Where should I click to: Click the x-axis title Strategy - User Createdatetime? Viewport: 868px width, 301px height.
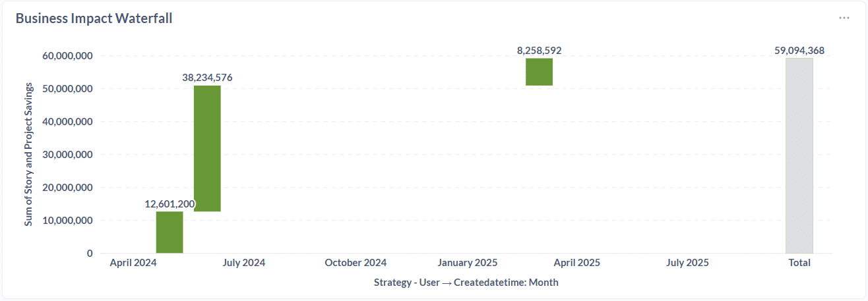point(466,283)
